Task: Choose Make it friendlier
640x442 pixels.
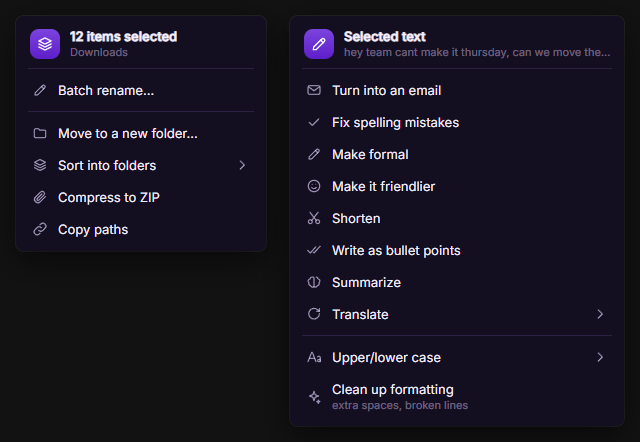Action: (x=457, y=186)
